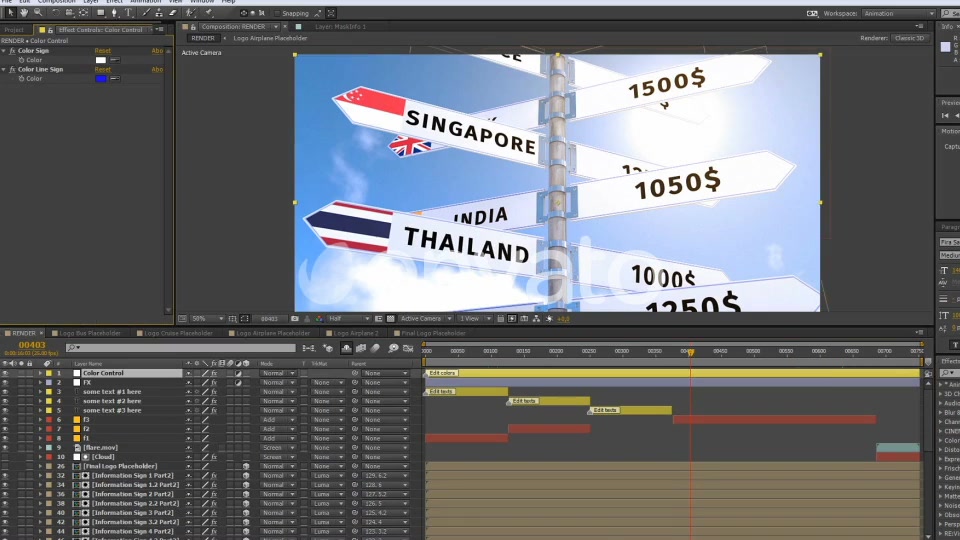Viewport: 960px width, 540px height.
Task: Toggle the Transparency Grid icon
Action: point(390,318)
